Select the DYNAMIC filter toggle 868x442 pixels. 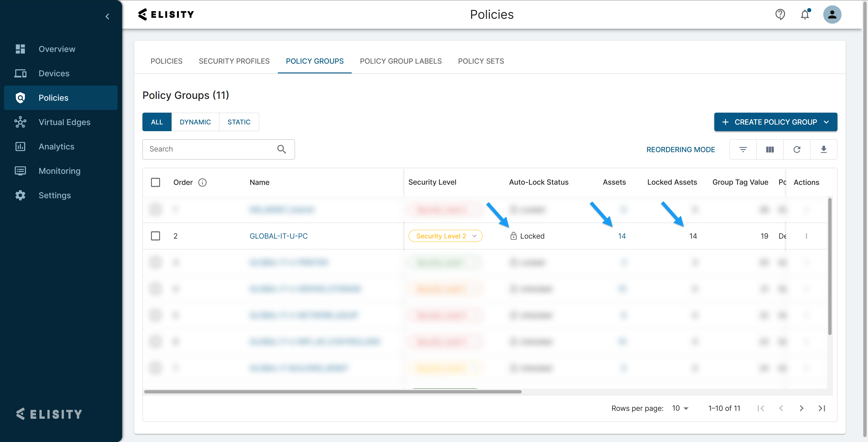pos(195,122)
